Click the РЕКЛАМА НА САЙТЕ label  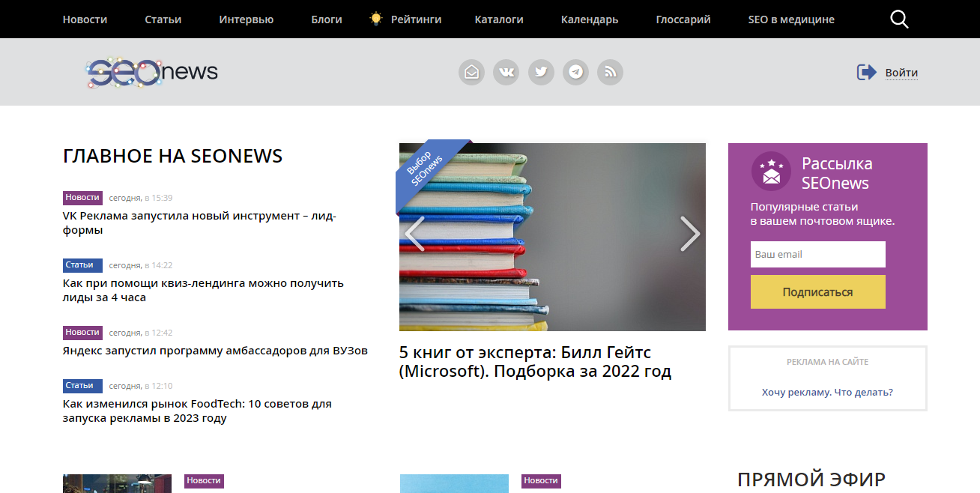(827, 362)
